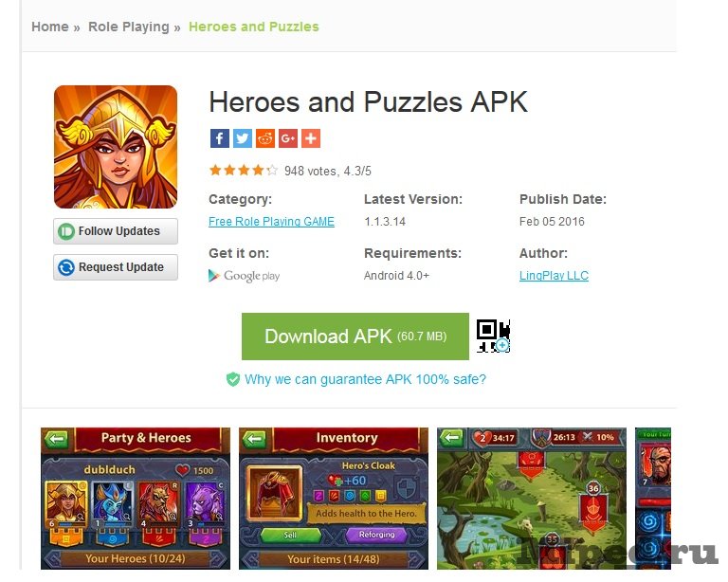728x582 pixels.
Task: Click the Follow Updates button
Action: click(116, 231)
